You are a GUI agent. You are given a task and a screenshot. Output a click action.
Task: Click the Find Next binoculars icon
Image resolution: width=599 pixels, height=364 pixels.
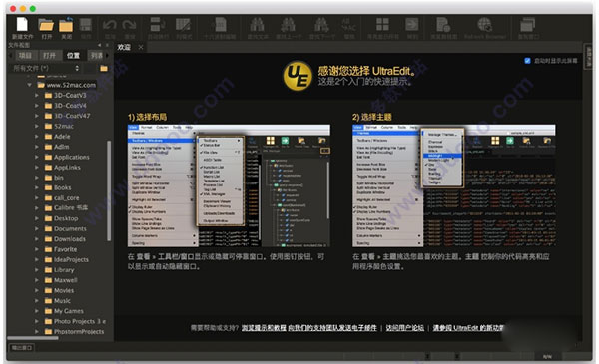point(321,25)
